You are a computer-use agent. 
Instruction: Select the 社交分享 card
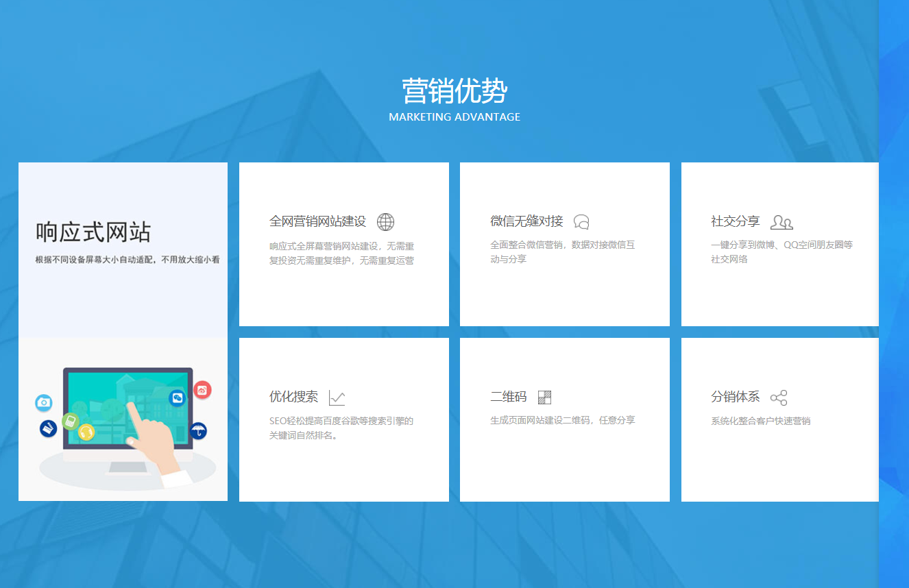pos(779,243)
